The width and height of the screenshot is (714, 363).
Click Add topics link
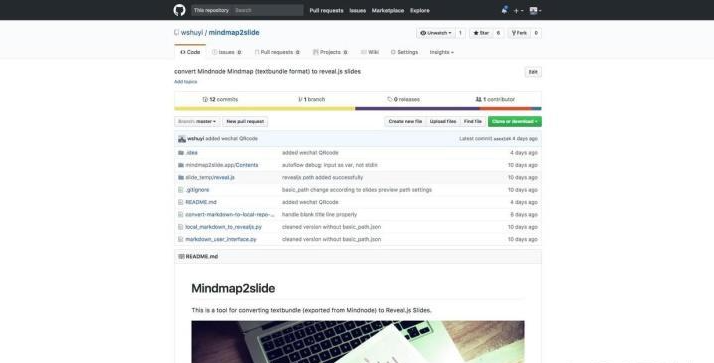[x=185, y=82]
